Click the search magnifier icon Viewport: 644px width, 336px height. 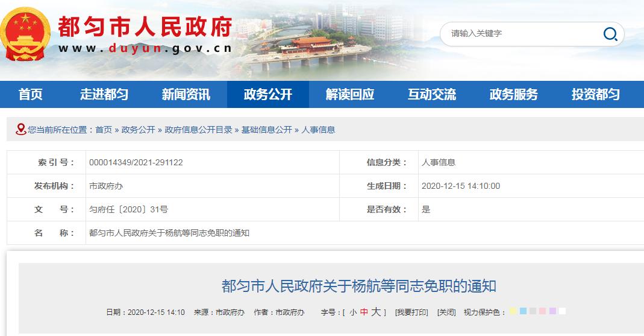[610, 34]
